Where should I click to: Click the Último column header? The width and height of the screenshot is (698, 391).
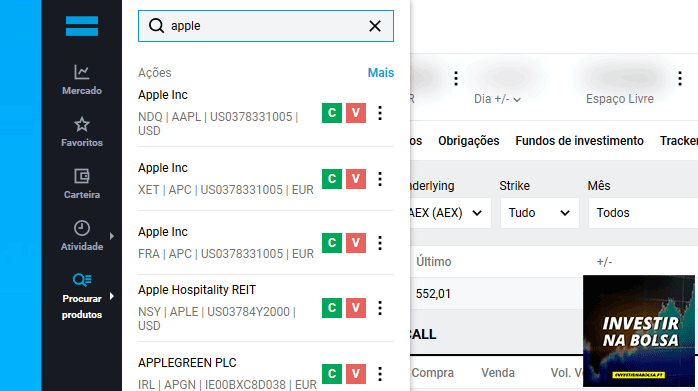(x=434, y=262)
